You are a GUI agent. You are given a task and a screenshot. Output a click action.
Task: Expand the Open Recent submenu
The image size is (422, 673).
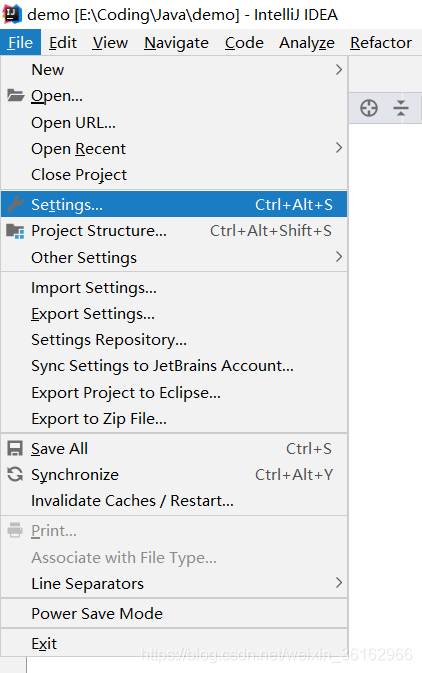click(174, 149)
